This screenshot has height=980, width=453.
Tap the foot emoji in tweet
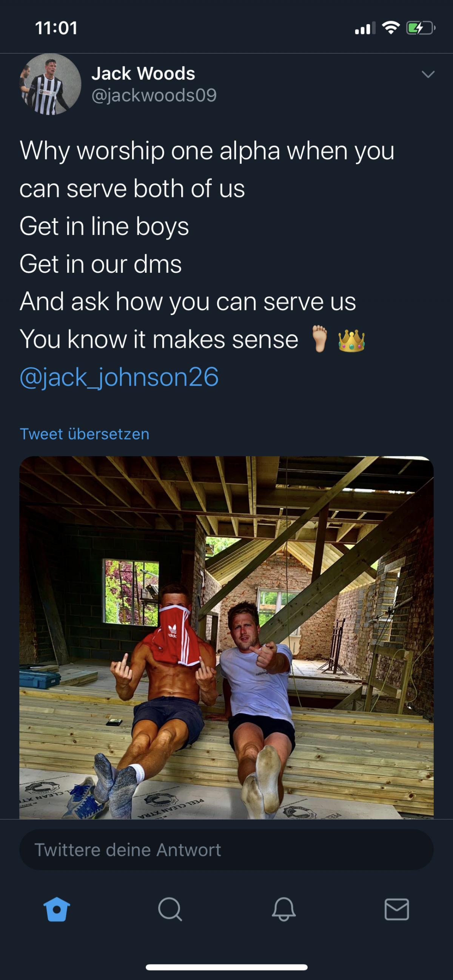[x=319, y=339]
